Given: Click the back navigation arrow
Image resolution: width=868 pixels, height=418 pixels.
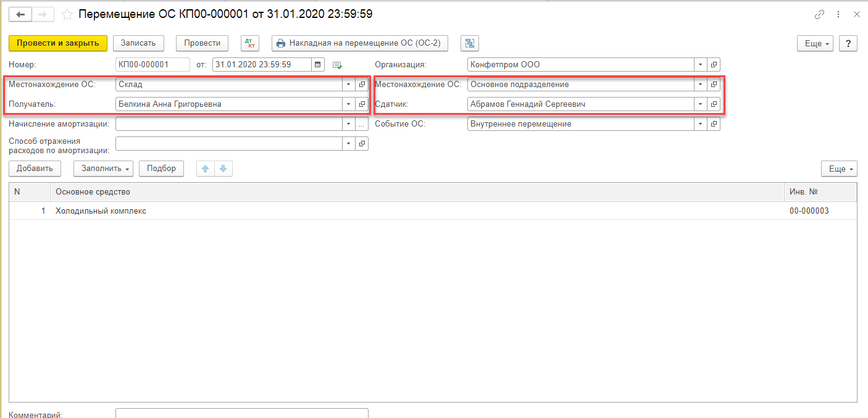Looking at the screenshot, I should point(20,14).
